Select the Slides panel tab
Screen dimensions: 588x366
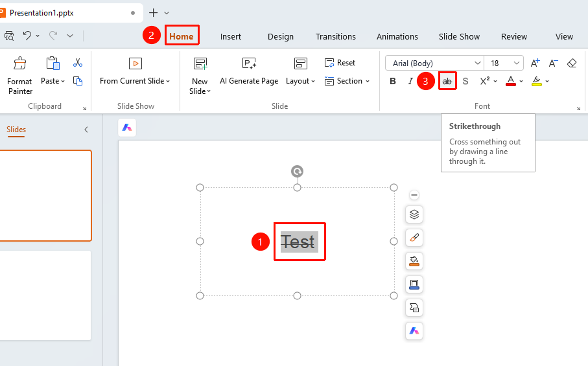[16, 130]
